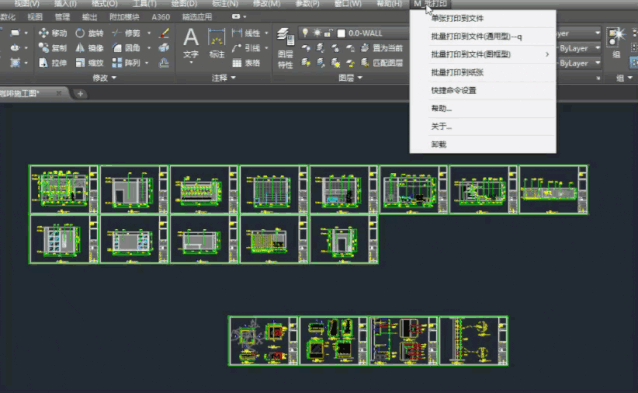638x393 pixels.
Task: Open the A360 ribbon tab
Action: tap(161, 17)
